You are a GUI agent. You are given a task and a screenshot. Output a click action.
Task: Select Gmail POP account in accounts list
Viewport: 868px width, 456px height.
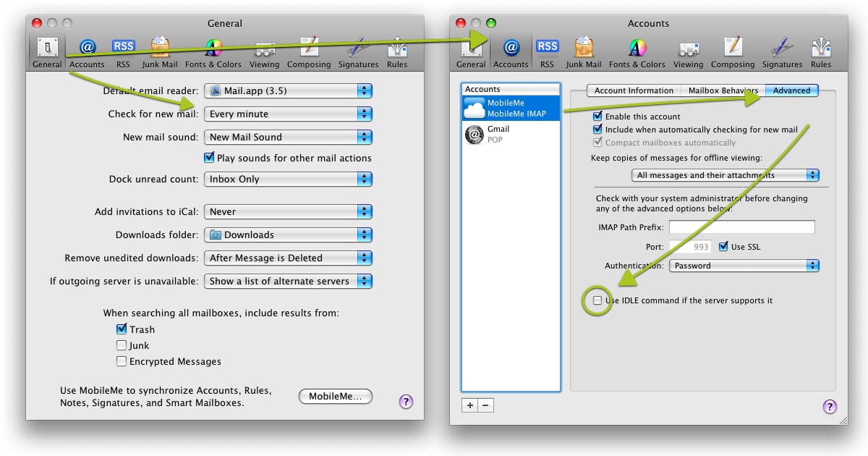[x=511, y=134]
